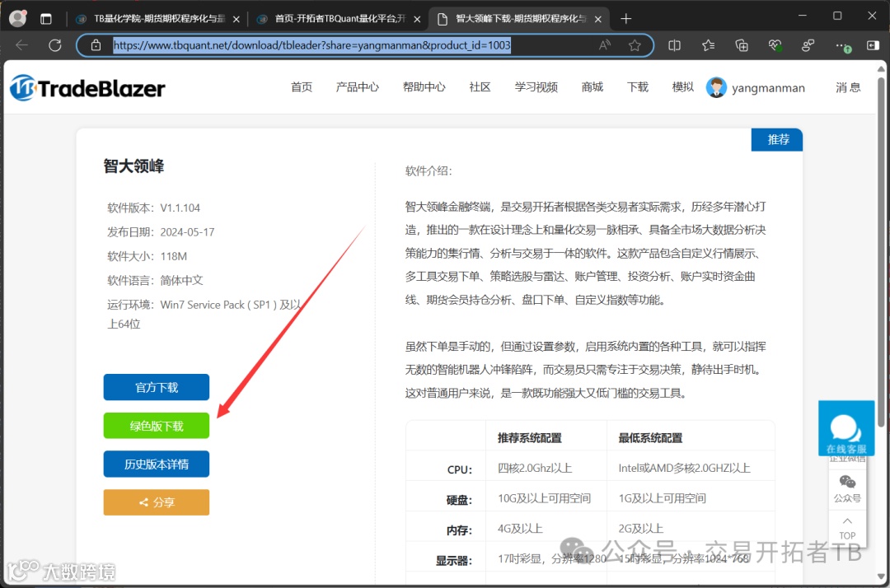The height and width of the screenshot is (588, 890).
Task: Open 学习视频 in the navigation
Action: click(x=536, y=87)
